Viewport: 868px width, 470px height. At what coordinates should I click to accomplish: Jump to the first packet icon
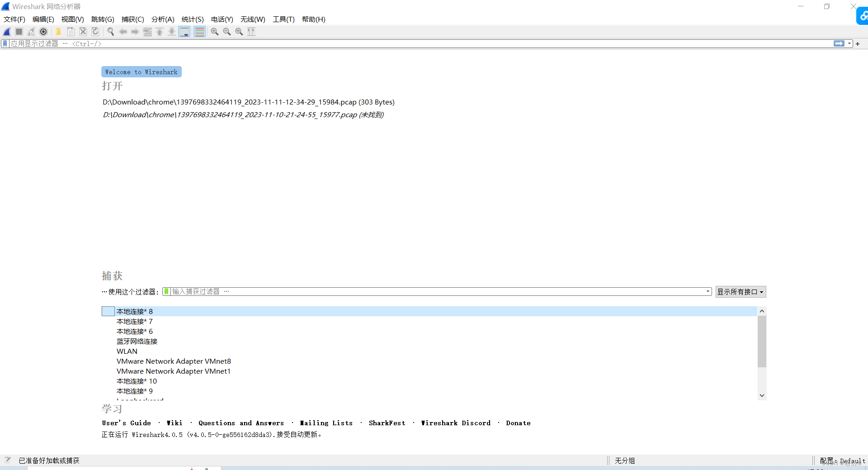(x=160, y=32)
